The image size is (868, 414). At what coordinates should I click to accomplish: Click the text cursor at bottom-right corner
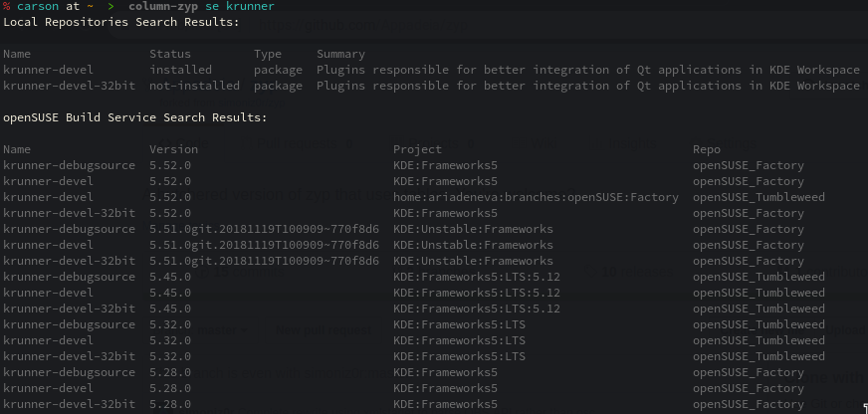tap(865, 408)
